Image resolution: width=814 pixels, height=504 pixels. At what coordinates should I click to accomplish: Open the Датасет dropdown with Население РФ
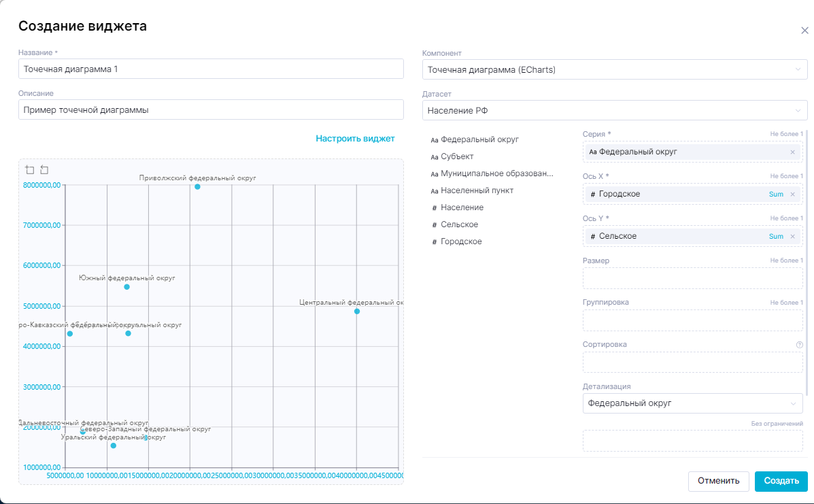point(615,111)
